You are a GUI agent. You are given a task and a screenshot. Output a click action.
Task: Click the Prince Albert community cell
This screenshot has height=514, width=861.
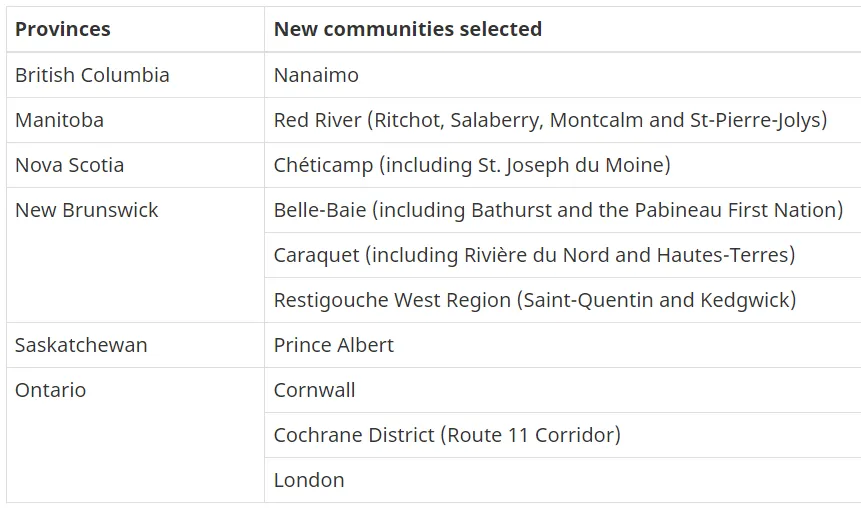[333, 345]
